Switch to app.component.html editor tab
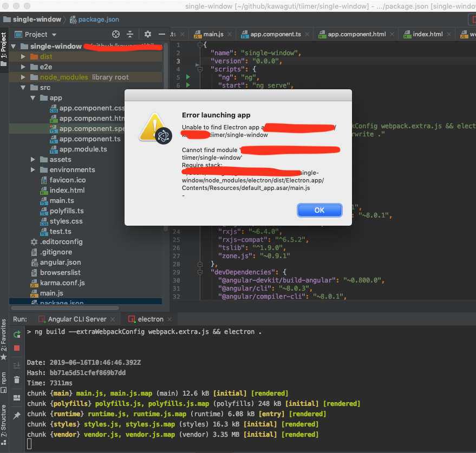The width and height of the screenshot is (476, 453). (x=357, y=34)
